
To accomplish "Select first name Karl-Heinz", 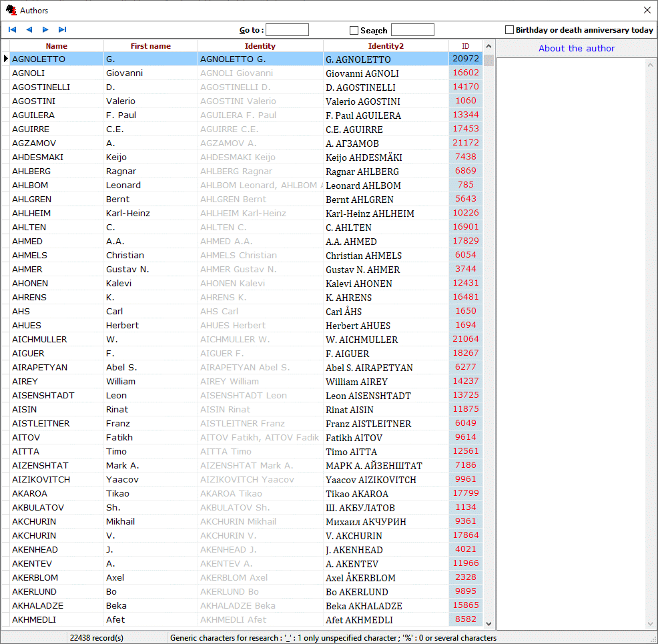I will (x=151, y=213).
